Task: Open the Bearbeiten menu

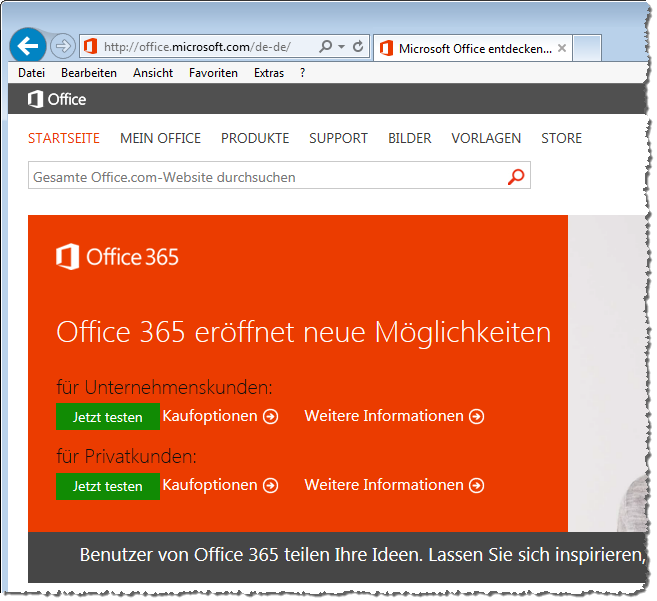Action: [89, 73]
